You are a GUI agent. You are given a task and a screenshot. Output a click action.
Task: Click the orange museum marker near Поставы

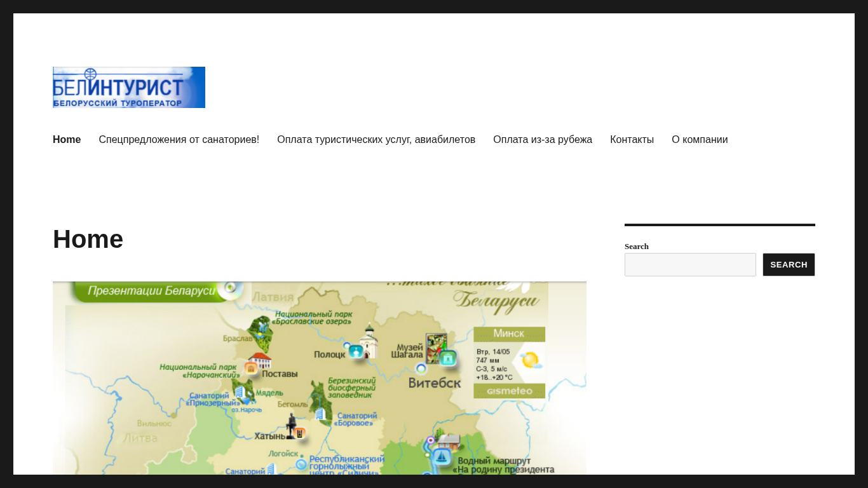[x=251, y=368]
